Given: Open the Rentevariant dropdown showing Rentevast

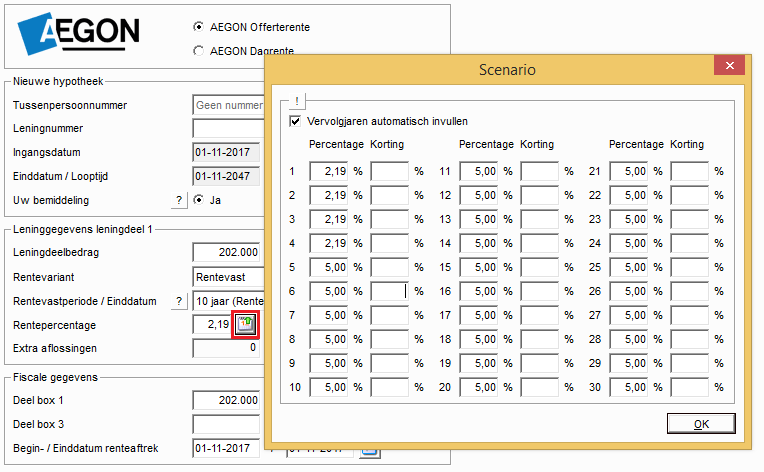Looking at the screenshot, I should [228, 277].
